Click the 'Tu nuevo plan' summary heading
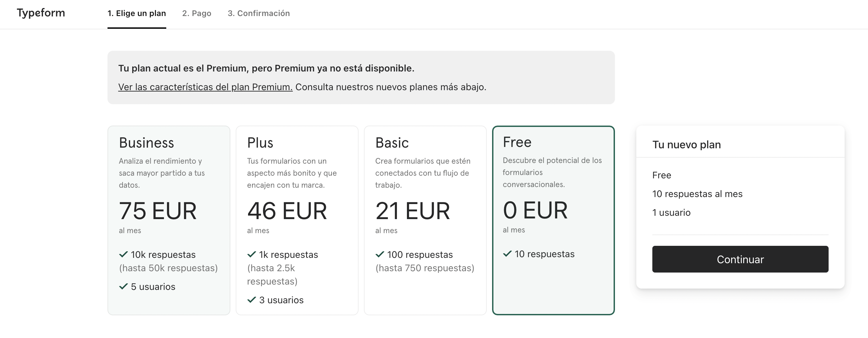 pyautogui.click(x=686, y=145)
